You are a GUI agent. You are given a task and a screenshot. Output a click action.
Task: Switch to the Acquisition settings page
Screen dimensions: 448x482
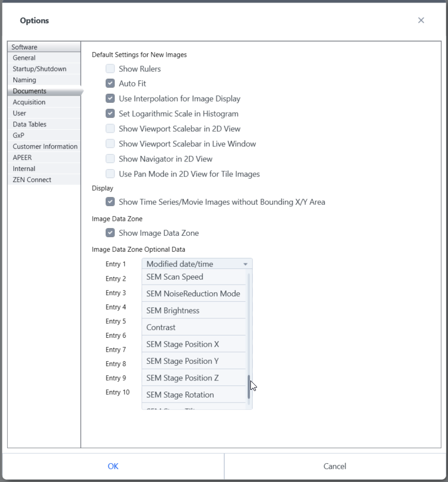[x=29, y=102]
